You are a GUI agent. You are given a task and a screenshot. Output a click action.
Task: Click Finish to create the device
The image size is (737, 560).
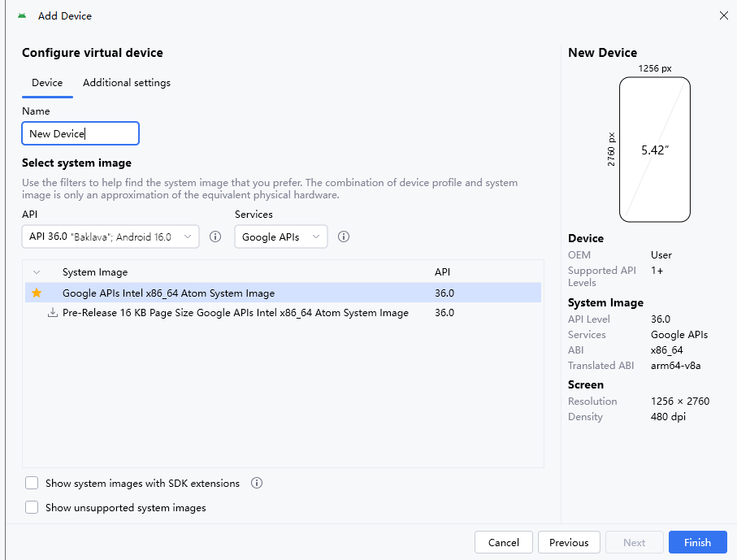[x=697, y=542]
